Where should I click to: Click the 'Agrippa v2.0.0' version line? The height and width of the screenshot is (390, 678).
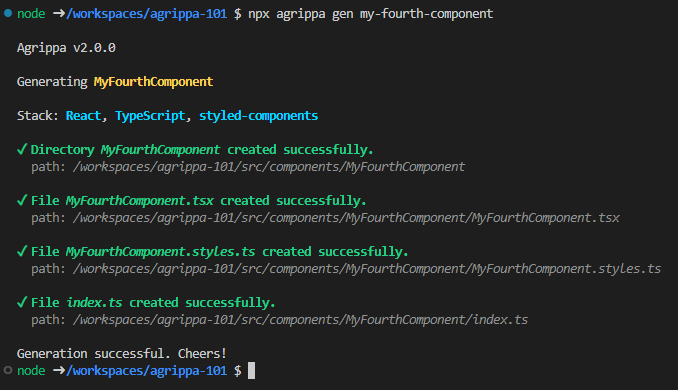[x=66, y=48]
